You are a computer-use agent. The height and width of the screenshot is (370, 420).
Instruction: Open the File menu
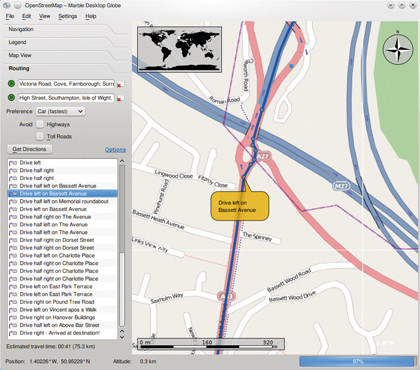pyautogui.click(x=10, y=16)
